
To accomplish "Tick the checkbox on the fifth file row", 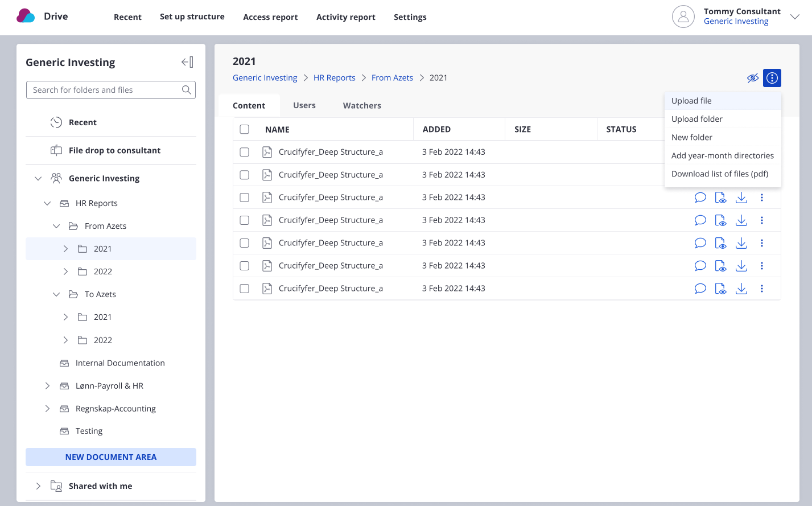I will coord(245,243).
